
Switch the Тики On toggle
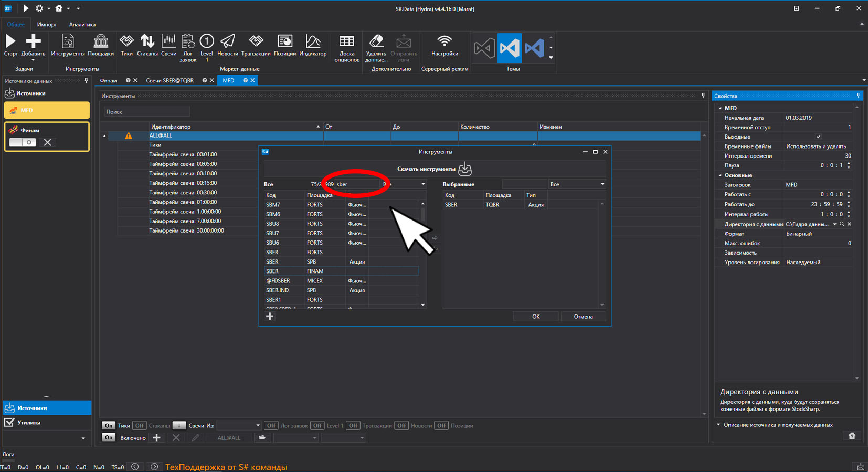(x=108, y=425)
